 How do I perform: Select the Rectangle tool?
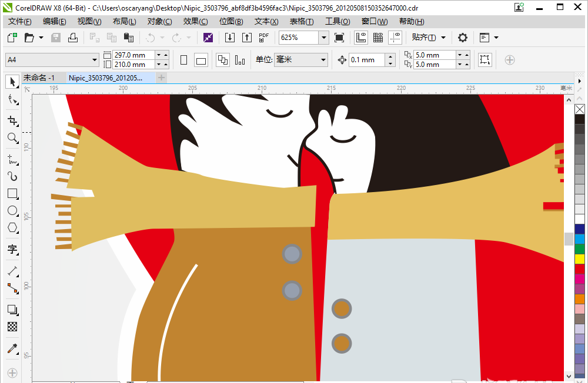click(12, 194)
